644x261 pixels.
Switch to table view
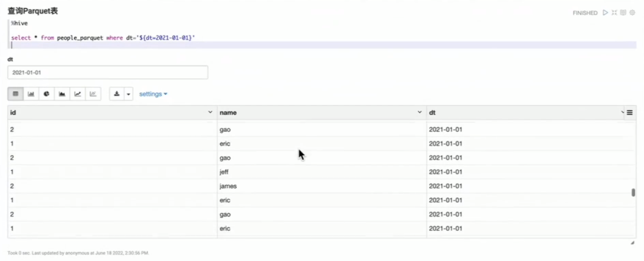coord(16,94)
